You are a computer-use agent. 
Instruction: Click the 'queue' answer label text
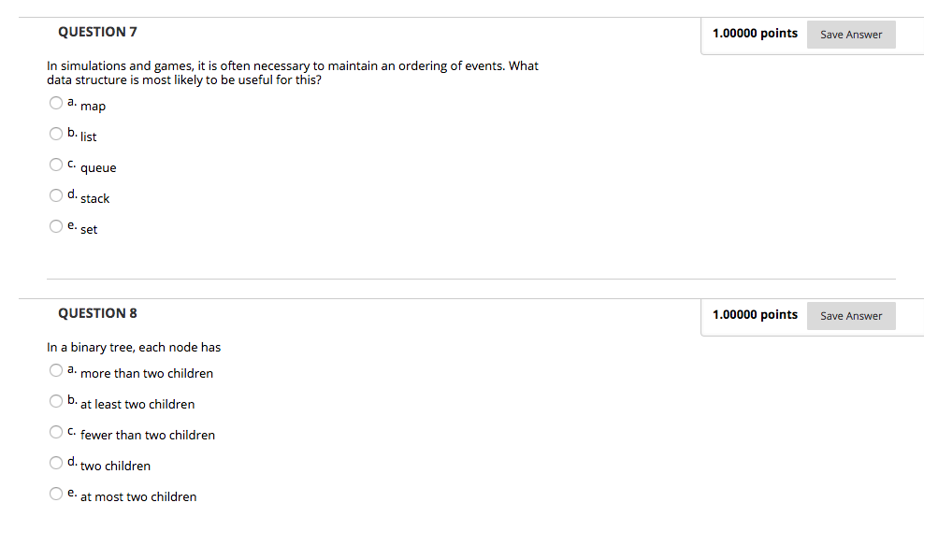[98, 168]
